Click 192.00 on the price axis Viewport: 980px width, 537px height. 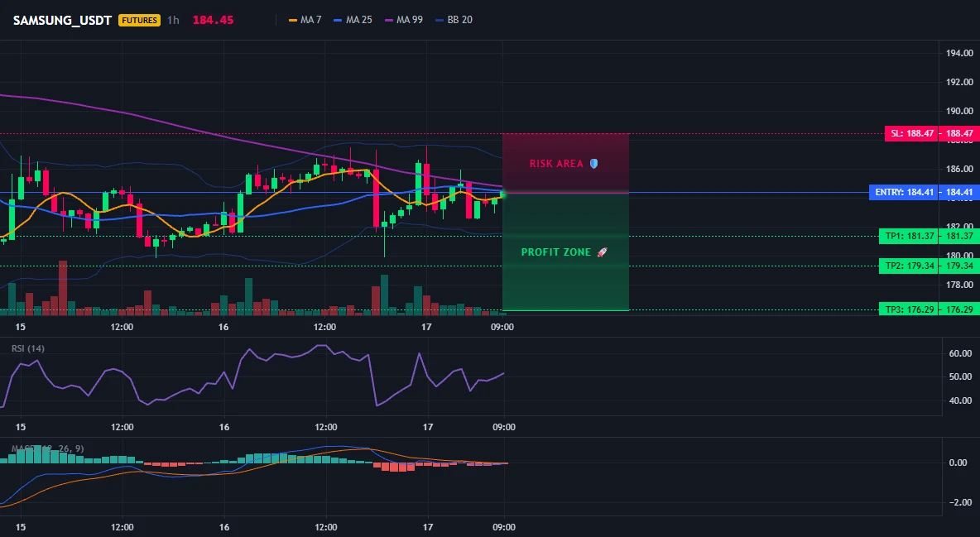click(959, 82)
